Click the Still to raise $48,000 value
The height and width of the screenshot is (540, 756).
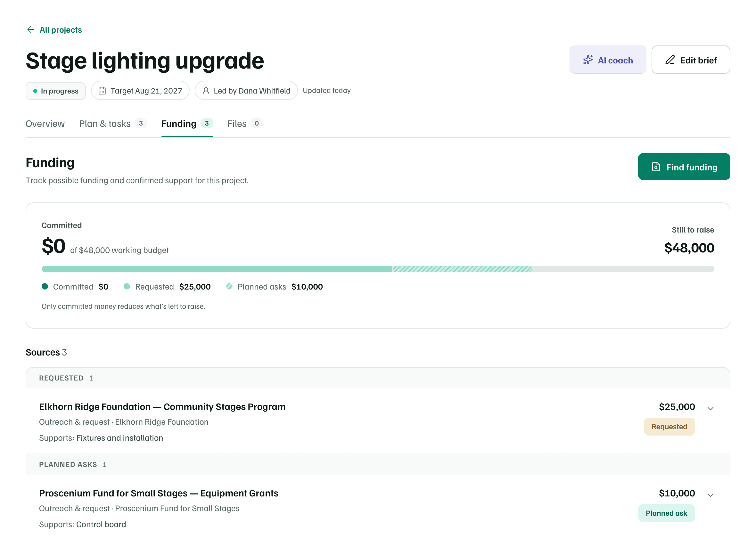click(689, 248)
